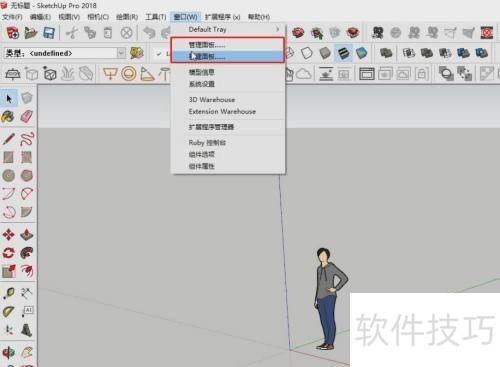Create a new model with the New icon
This screenshot has height=367, width=500.
(13, 33)
